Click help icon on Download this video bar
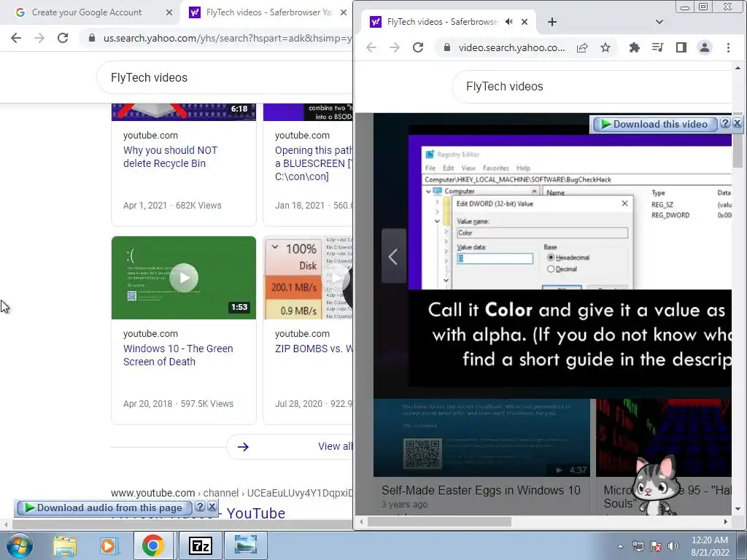747x560 pixels. click(x=725, y=123)
